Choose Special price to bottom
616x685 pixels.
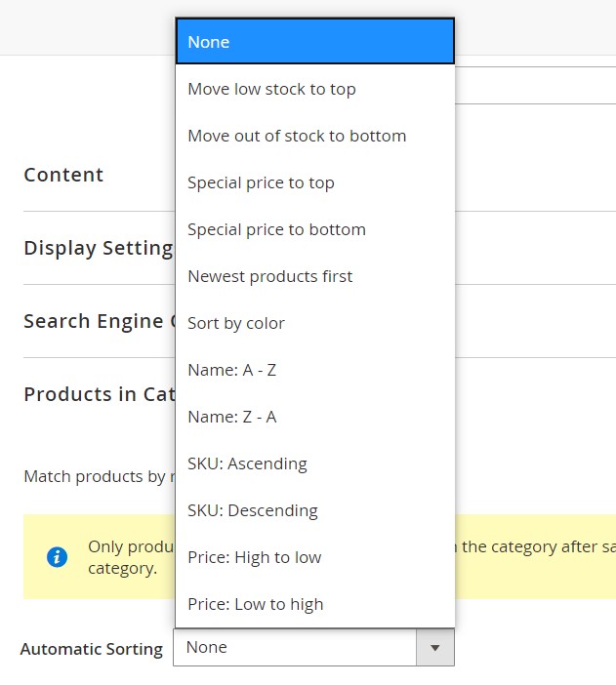314,229
